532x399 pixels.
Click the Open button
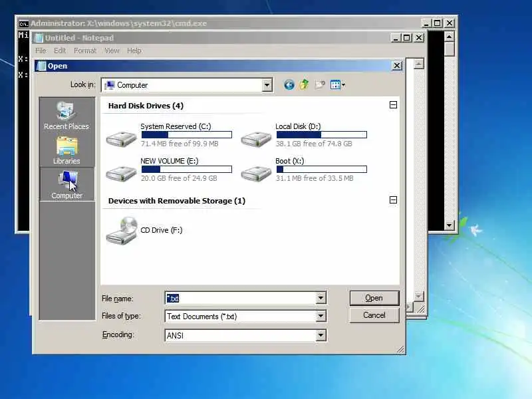(x=374, y=298)
